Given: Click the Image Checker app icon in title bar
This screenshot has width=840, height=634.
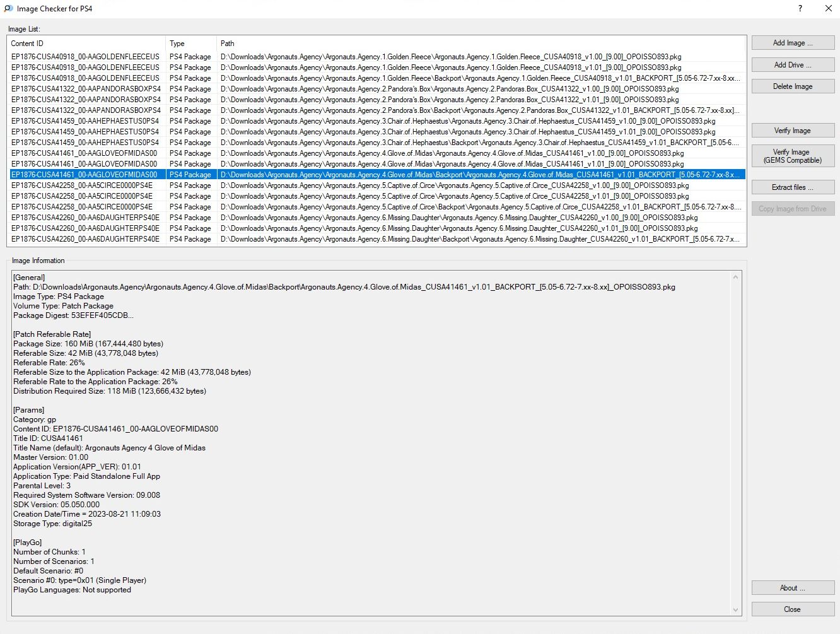Looking at the screenshot, I should [x=8, y=8].
